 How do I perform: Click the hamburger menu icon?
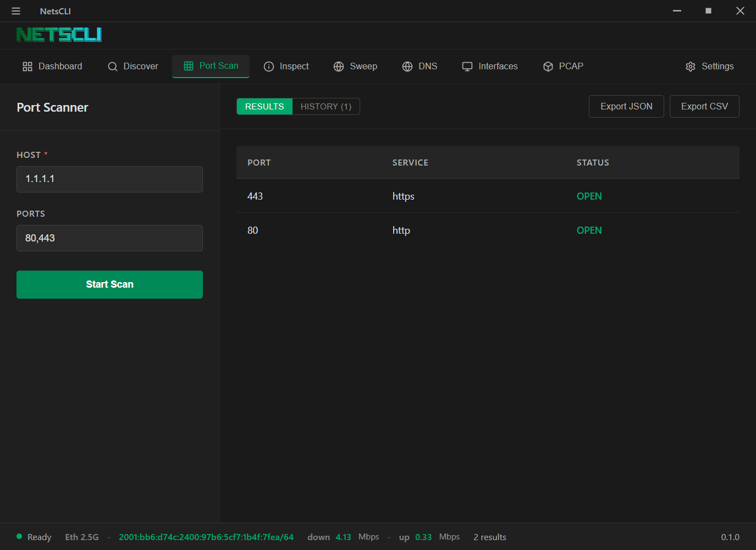pos(15,10)
